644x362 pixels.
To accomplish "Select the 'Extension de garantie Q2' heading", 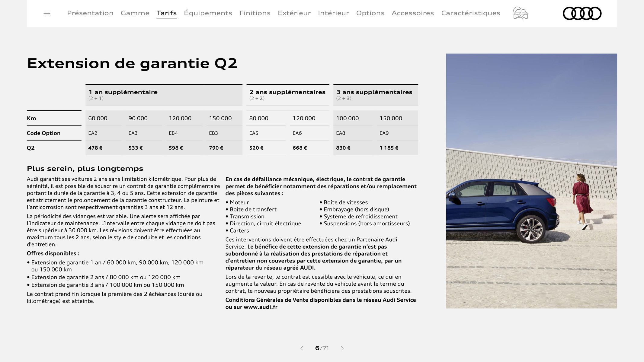I will click(x=132, y=63).
